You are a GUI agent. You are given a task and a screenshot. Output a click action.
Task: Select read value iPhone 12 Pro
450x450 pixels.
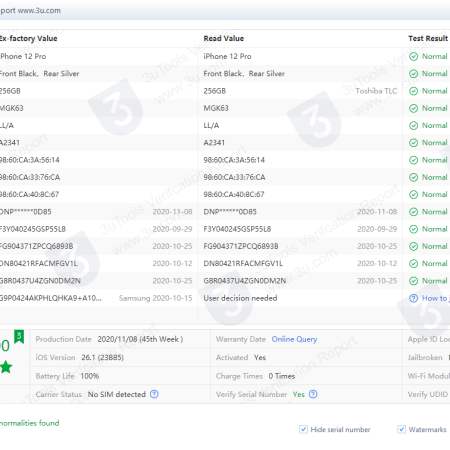click(x=227, y=56)
